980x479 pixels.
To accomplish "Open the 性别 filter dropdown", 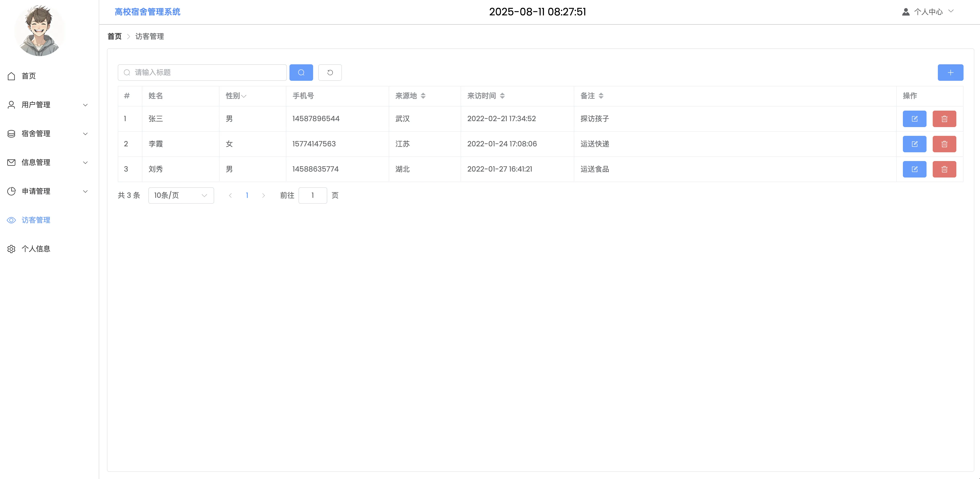I will pos(243,96).
